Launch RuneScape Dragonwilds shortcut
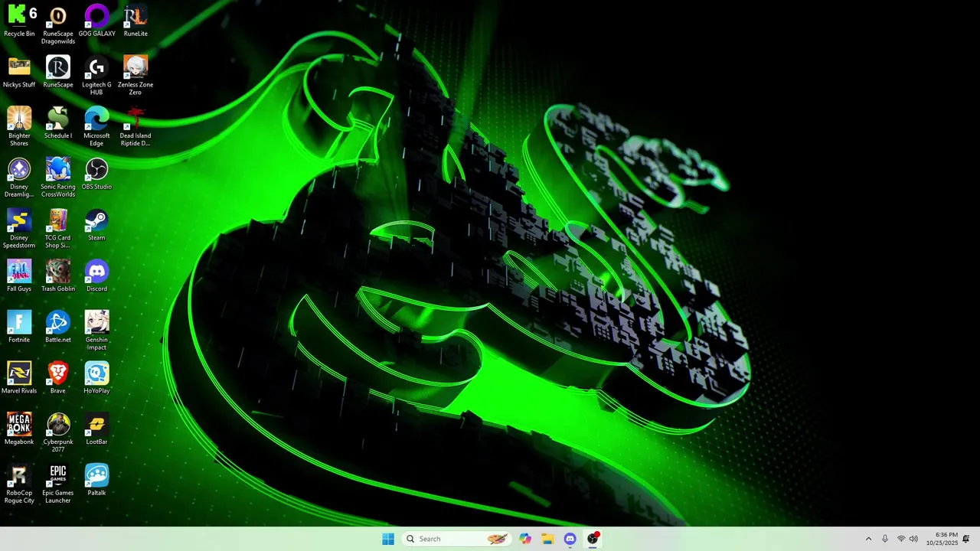 pos(58,24)
